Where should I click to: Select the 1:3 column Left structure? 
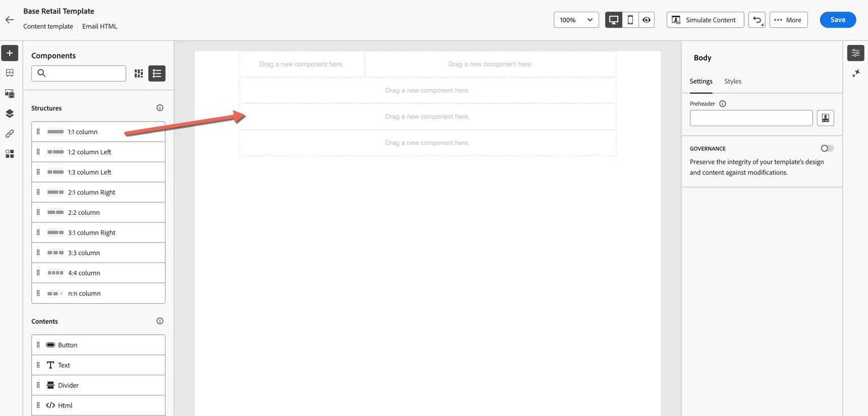click(98, 172)
